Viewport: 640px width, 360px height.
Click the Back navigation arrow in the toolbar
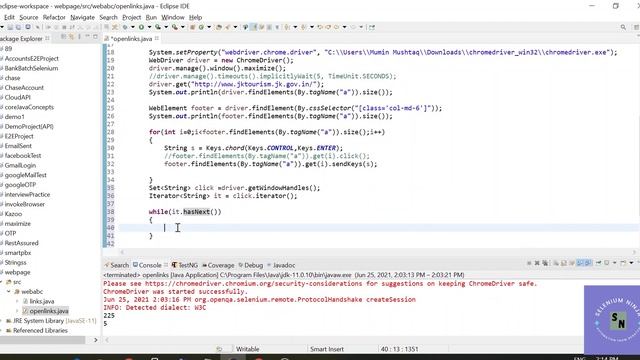[x=337, y=27]
